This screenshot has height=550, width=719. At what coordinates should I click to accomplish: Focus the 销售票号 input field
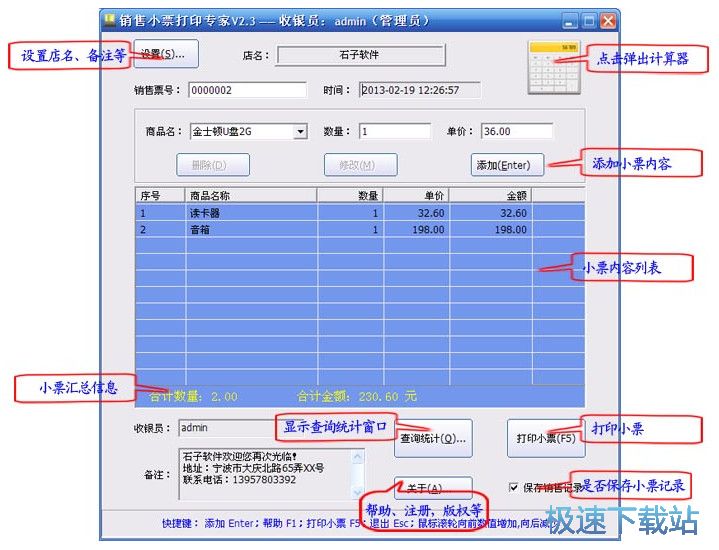[248, 90]
